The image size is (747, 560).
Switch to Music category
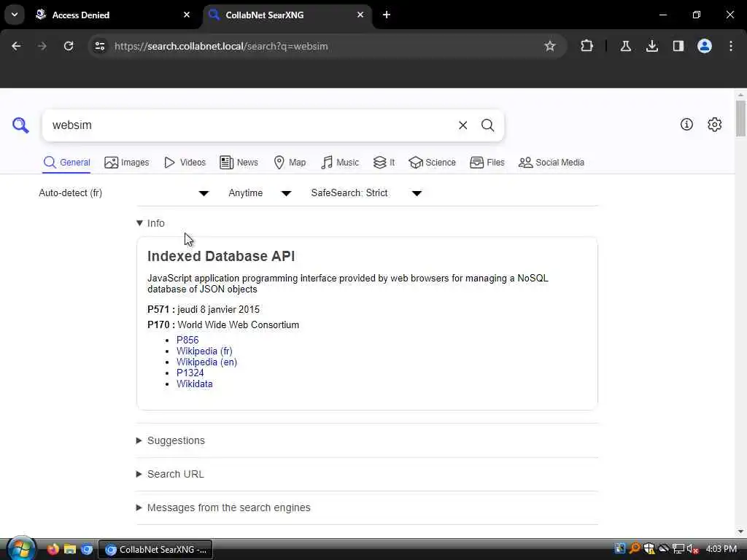[340, 163]
